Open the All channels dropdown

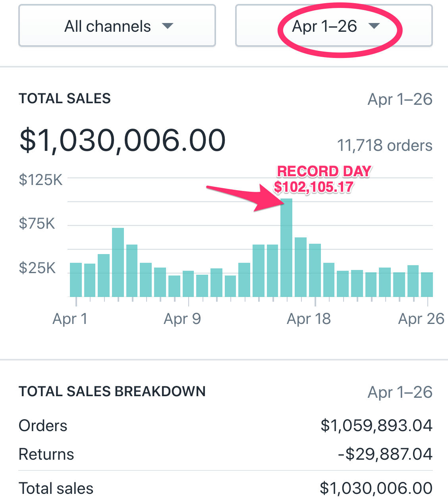click(x=117, y=26)
